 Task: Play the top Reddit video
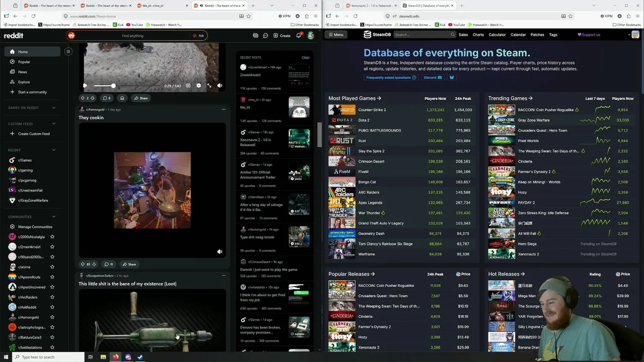click(x=85, y=85)
